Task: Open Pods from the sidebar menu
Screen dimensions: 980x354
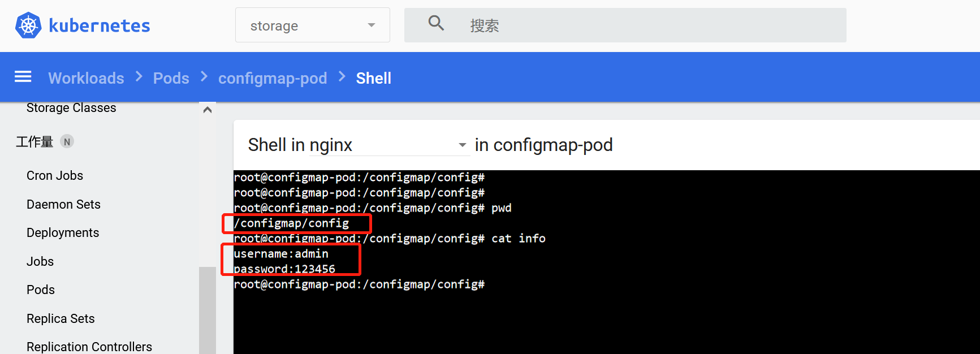Action: click(41, 290)
